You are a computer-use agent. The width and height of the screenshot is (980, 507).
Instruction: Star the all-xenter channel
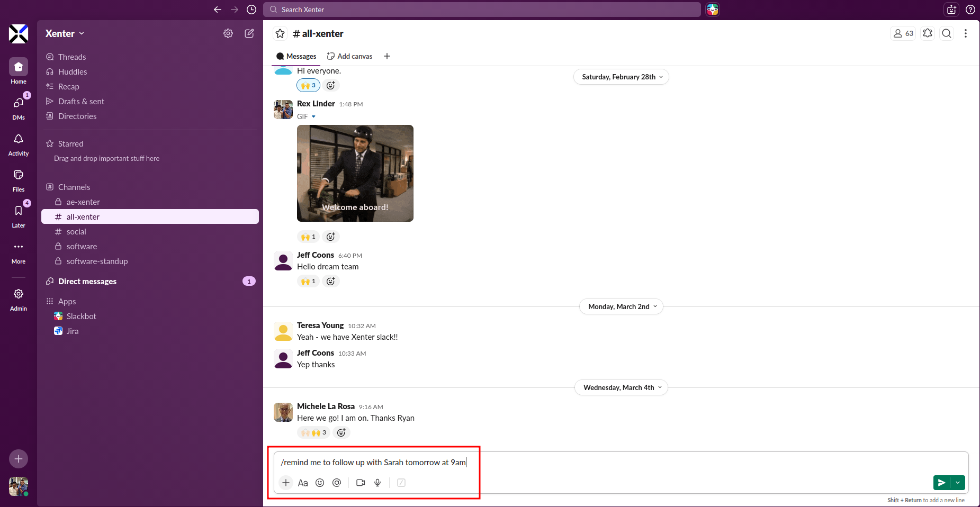[x=280, y=33]
